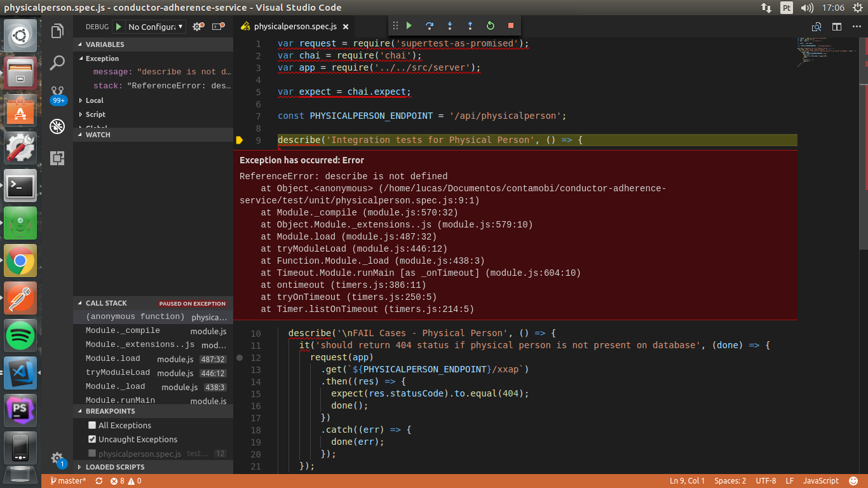This screenshot has height=488, width=868.
Task: Uncheck the Uncaught Exceptions checkbox
Action: coord(92,440)
